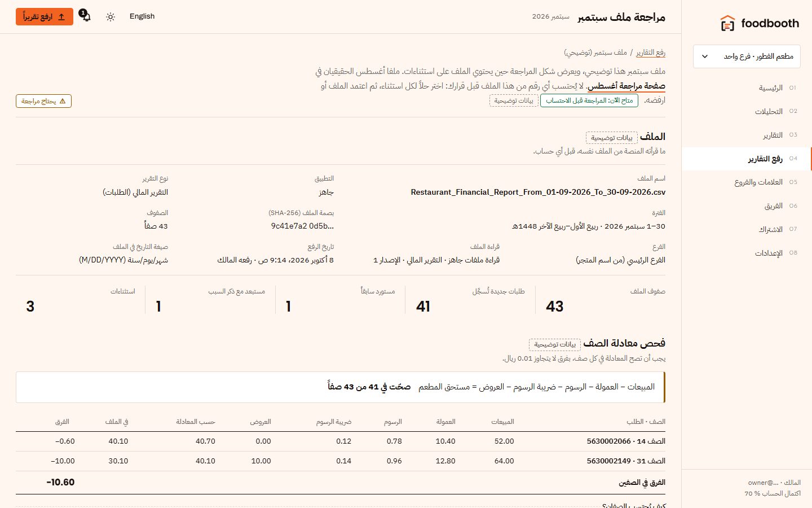Click the foodbooth logo icon
This screenshot has height=508, width=812.
[x=727, y=23]
